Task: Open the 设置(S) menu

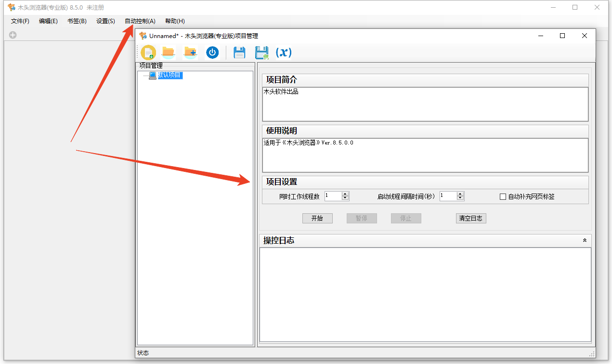Action: (105, 21)
